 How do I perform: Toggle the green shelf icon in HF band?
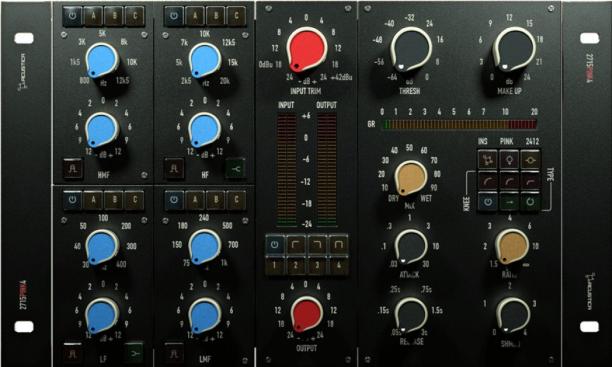pos(236,168)
